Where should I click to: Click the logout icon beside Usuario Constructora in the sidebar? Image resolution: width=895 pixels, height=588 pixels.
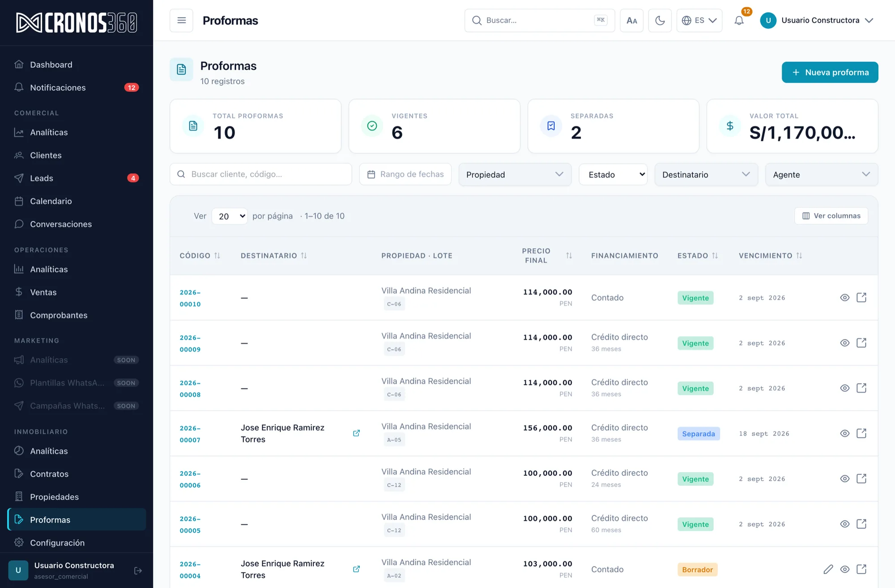(x=138, y=571)
